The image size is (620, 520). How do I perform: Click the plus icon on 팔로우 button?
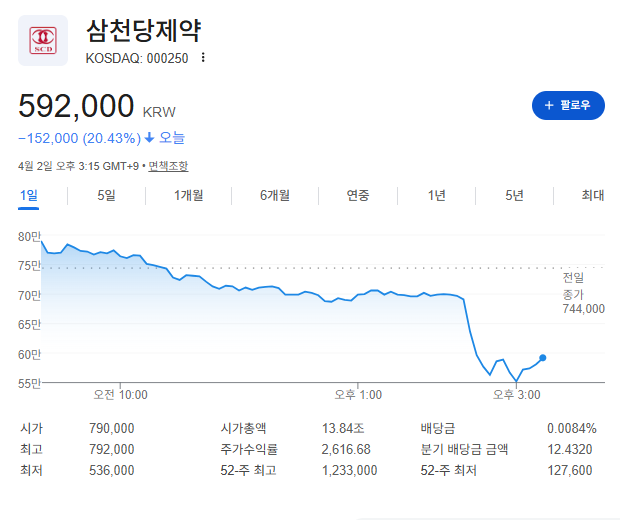tap(548, 105)
